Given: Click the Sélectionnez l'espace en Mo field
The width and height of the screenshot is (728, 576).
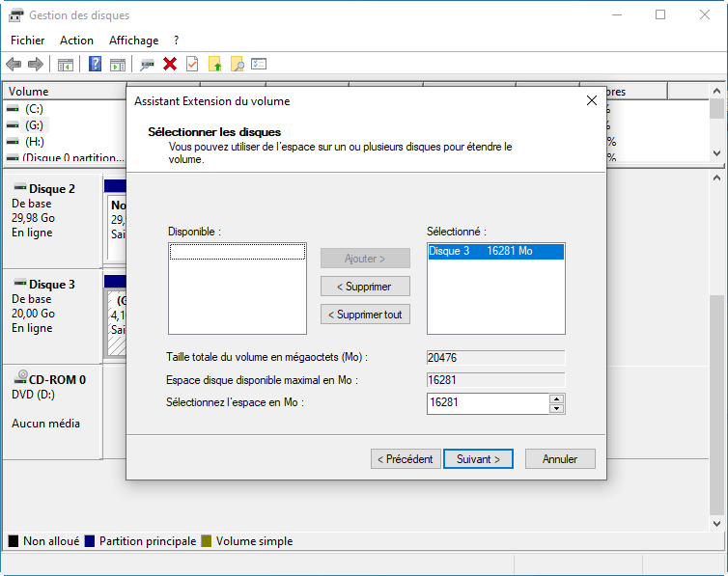Looking at the screenshot, I should (x=488, y=402).
